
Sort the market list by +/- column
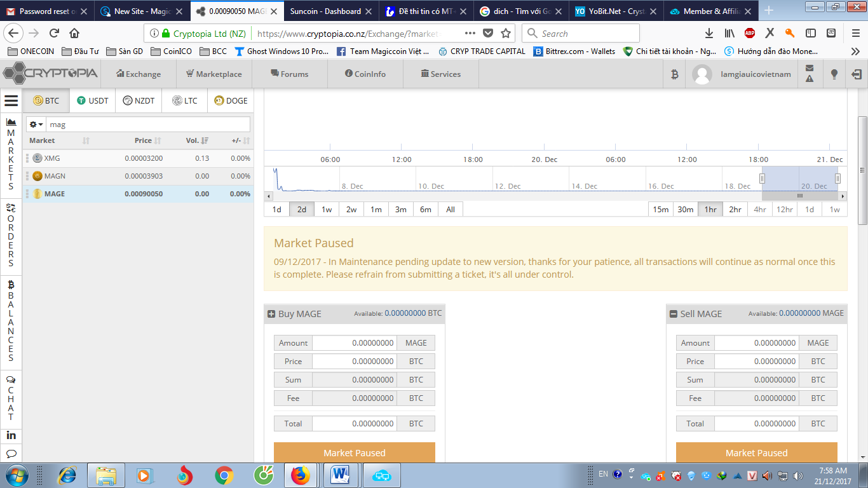tap(241, 140)
